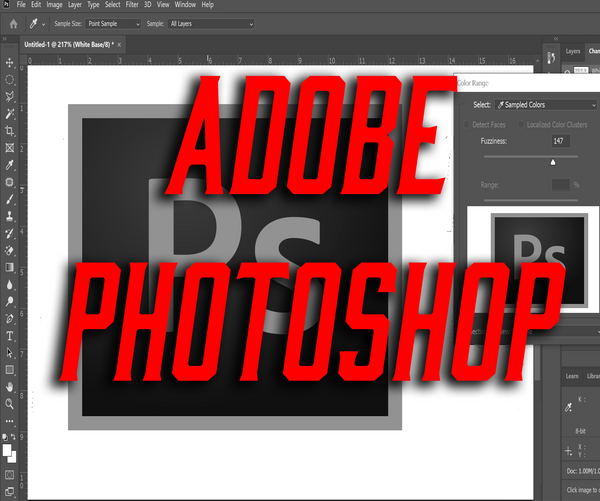Open the Select menu
This screenshot has width=600, height=501.
[112, 5]
